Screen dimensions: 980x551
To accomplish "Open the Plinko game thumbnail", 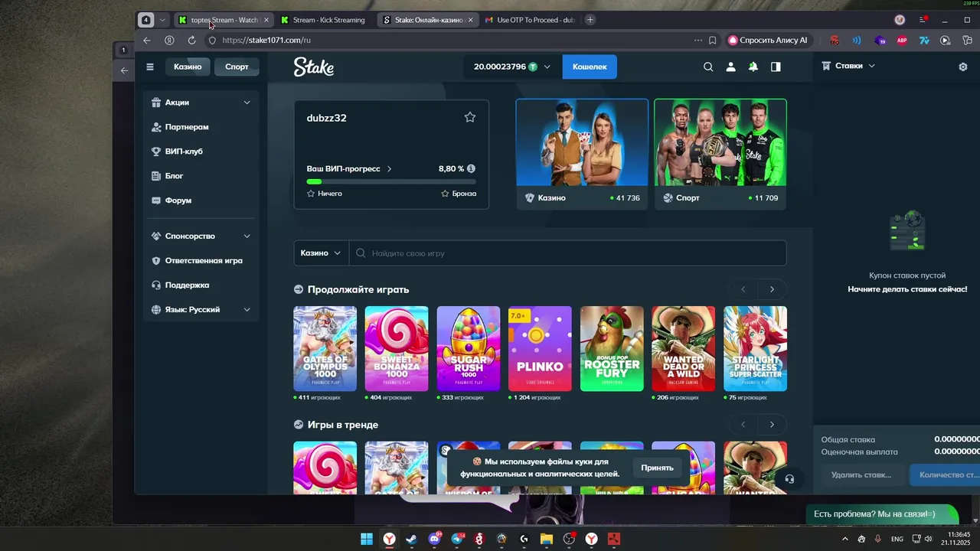I will [x=540, y=349].
